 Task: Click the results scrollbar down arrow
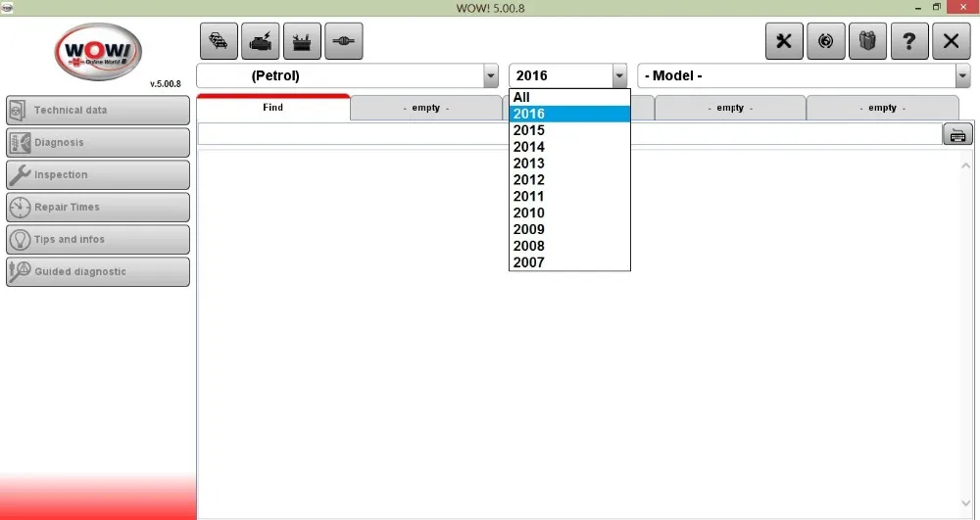coord(965,503)
